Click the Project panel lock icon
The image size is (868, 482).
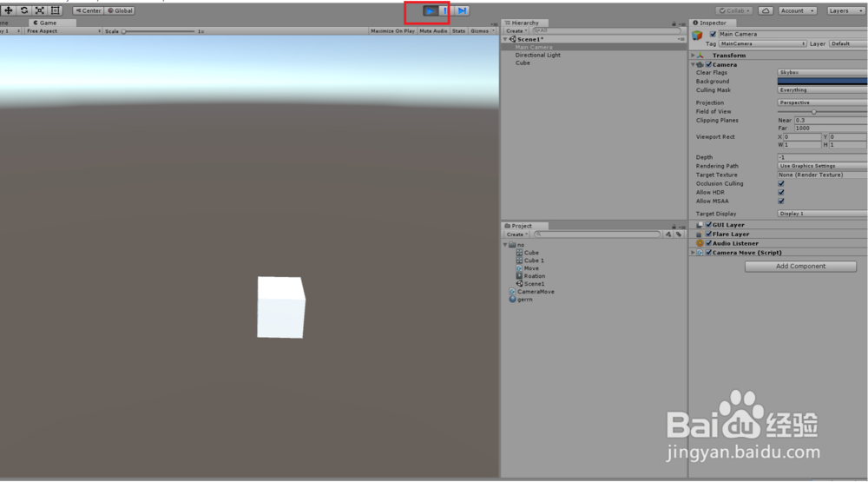click(x=674, y=227)
